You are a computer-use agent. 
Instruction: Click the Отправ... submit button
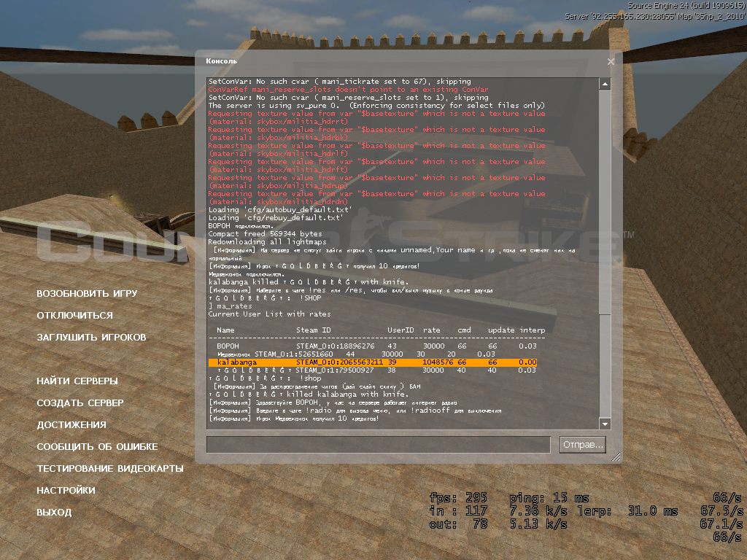[x=583, y=445]
